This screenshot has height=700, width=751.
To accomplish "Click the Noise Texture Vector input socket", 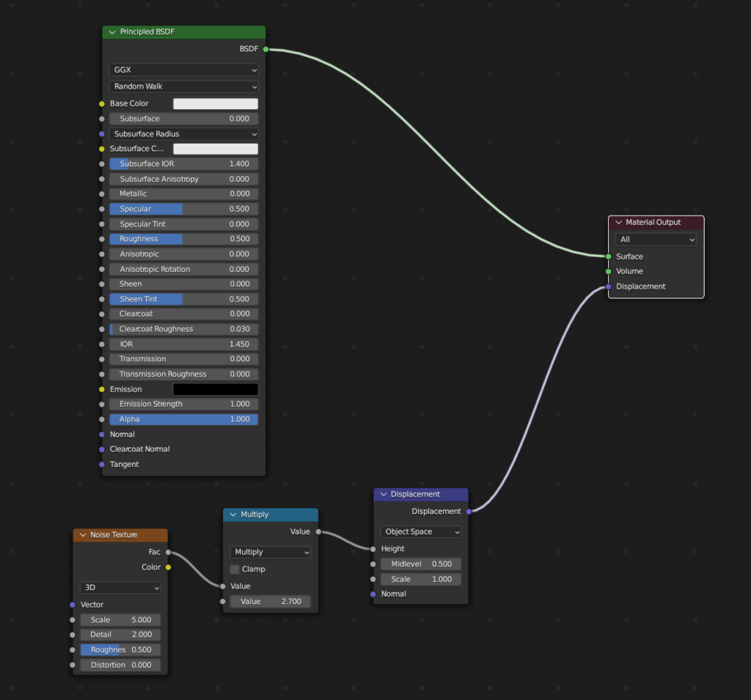I will tap(73, 605).
